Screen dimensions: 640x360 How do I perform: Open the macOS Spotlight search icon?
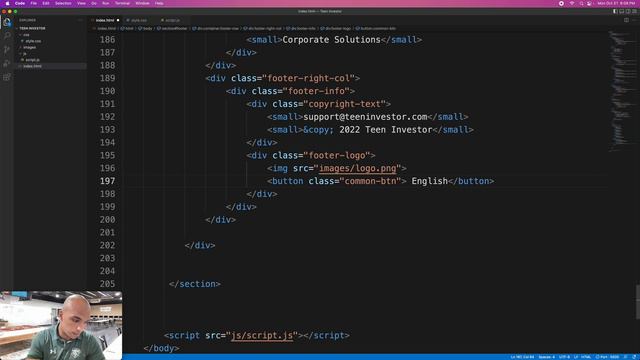[581, 3]
